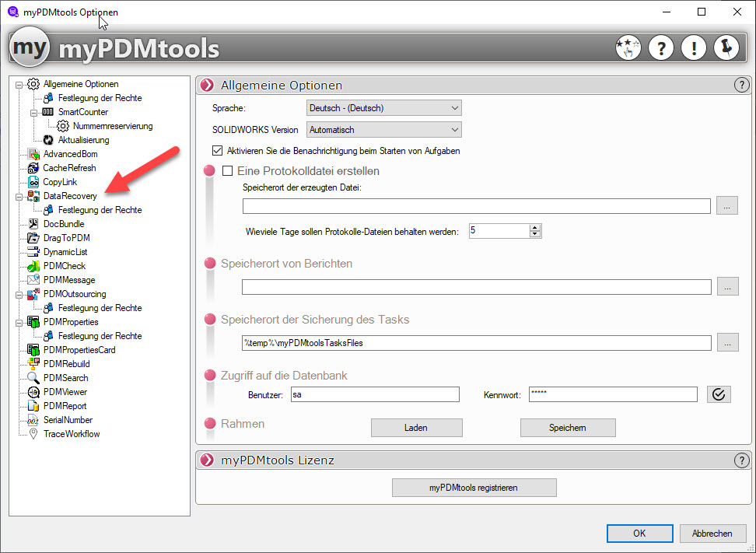Click the AdvancedBom icon

click(x=33, y=154)
